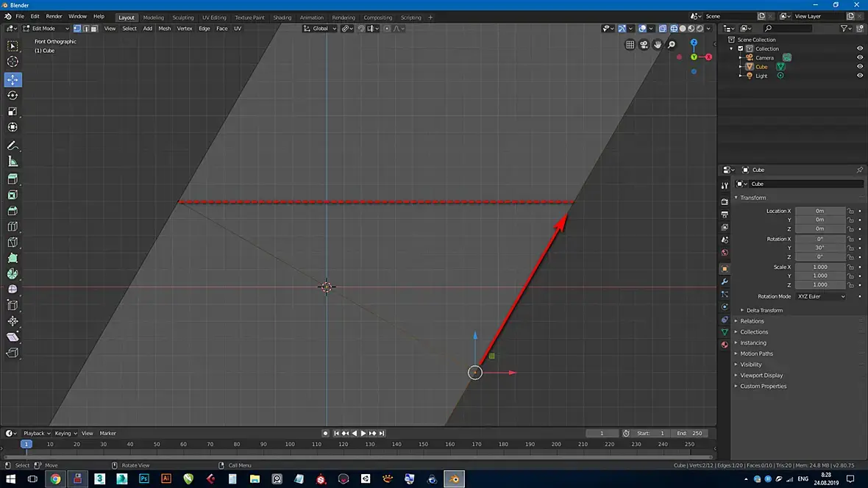Viewport: 868px width, 488px height.
Task: Switch to rendered shading
Action: 700,28
